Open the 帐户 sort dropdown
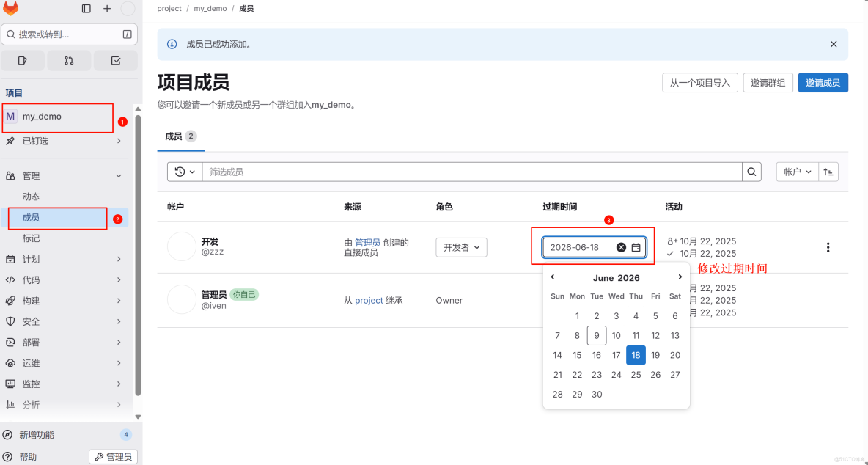868x465 pixels. [797, 171]
